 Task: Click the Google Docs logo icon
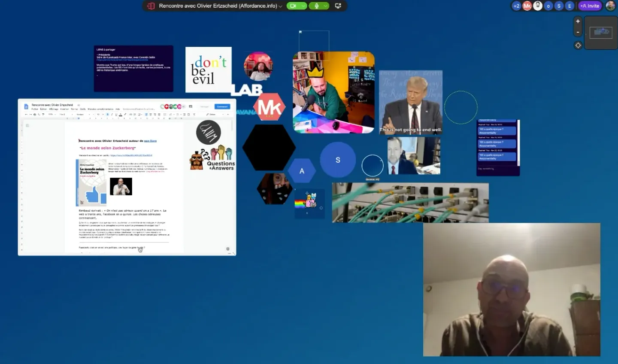coord(26,106)
